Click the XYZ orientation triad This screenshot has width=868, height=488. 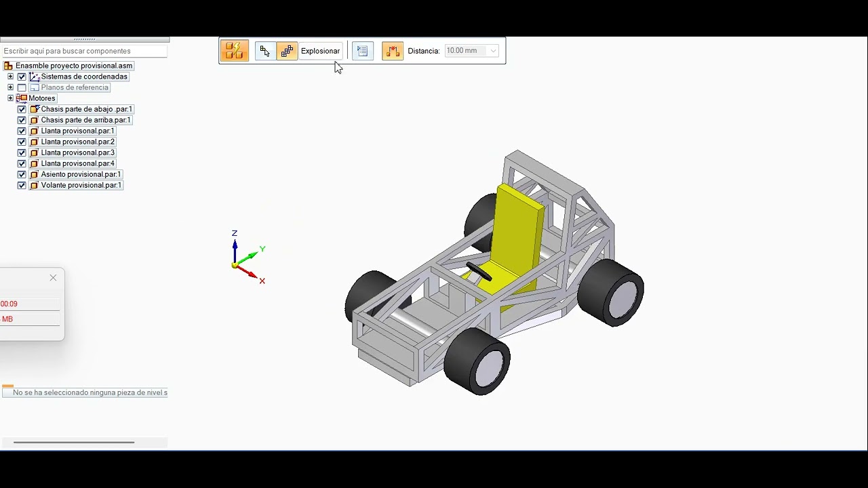(248, 258)
